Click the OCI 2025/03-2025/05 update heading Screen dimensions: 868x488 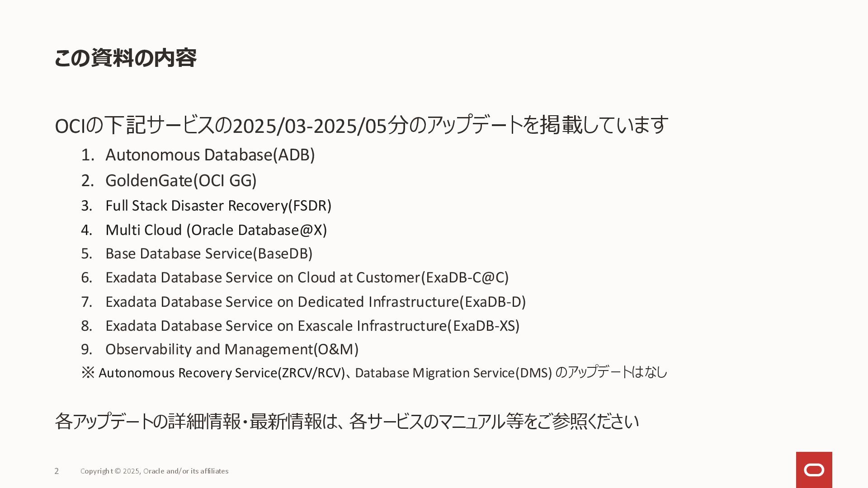point(361,125)
